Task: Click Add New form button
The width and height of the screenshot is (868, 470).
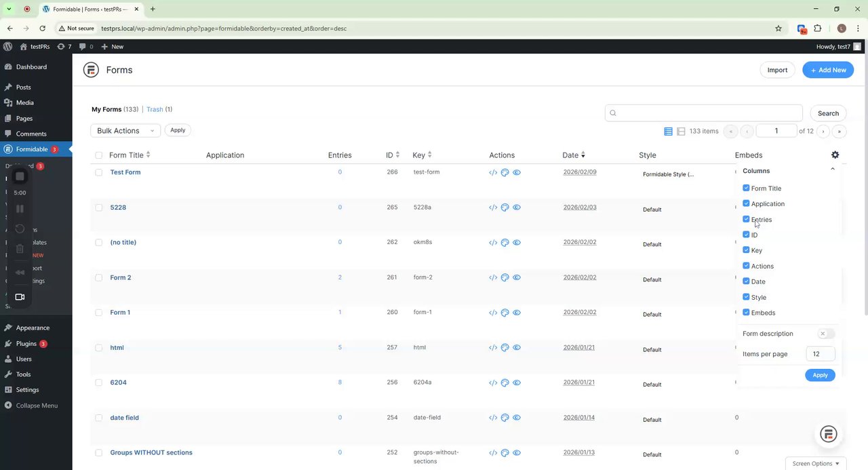Action: (828, 70)
